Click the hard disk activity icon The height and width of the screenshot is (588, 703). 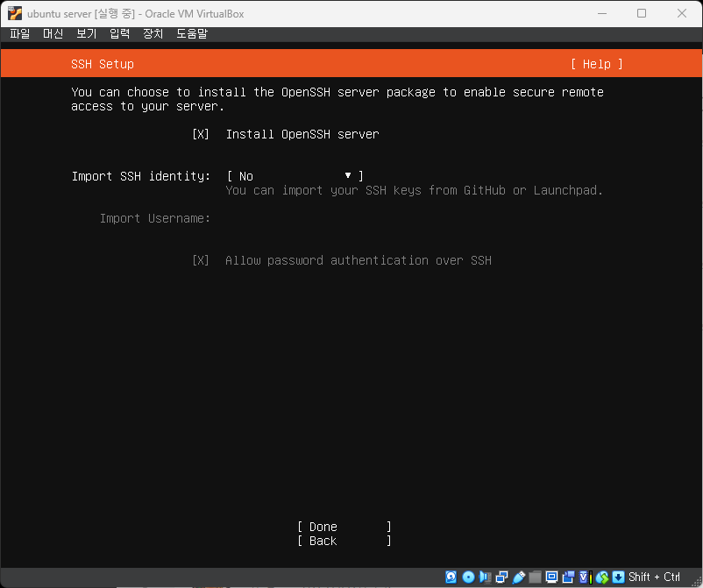(x=451, y=577)
